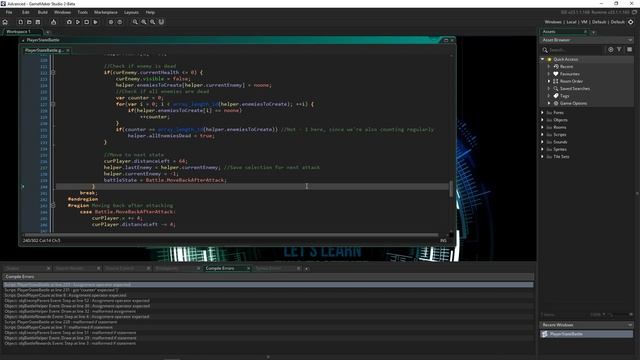This screenshot has width=640, height=360.
Task: Select the Recent item under Quick Access
Action: [x=566, y=67]
